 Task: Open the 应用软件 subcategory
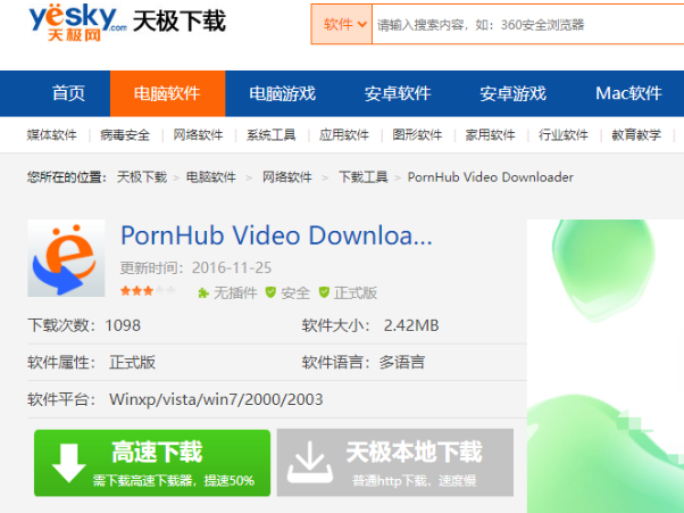point(344,135)
